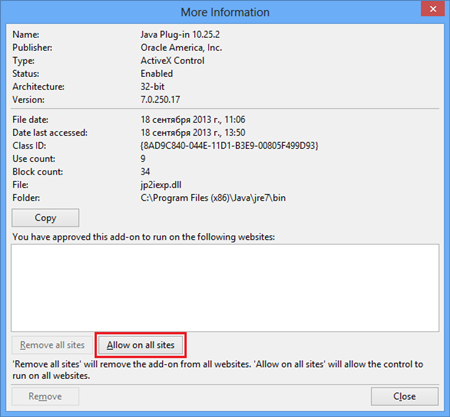Click the last accessed date value ending in 13:50
The width and height of the screenshot is (450, 417).
[x=193, y=133]
